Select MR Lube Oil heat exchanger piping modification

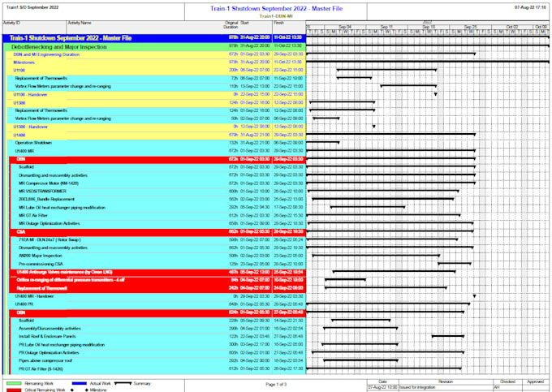[x=158, y=208]
